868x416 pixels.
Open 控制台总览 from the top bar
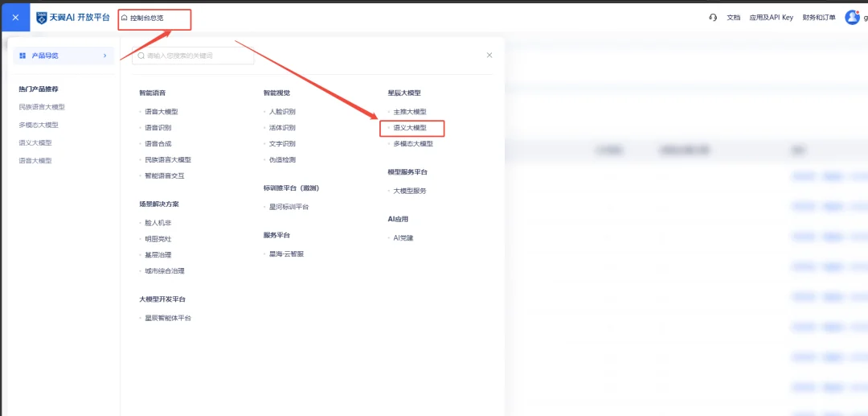point(142,18)
